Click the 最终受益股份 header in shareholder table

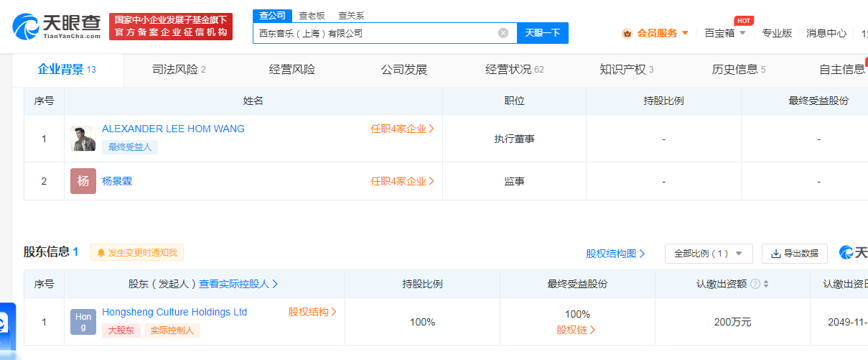577,284
